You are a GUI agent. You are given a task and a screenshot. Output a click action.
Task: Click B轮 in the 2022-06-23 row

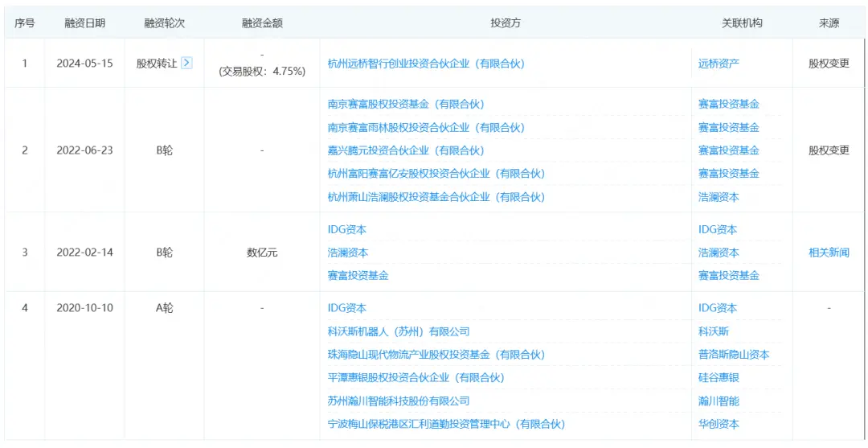pyautogui.click(x=165, y=150)
